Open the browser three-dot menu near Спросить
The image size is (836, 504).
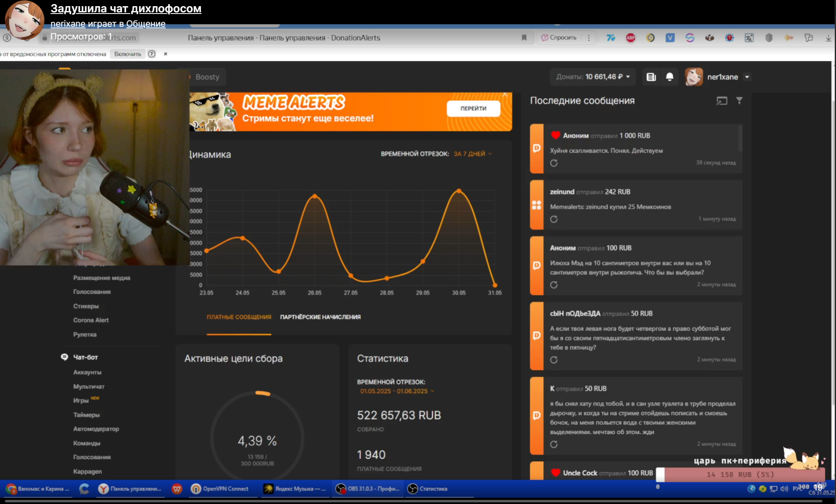(589, 38)
